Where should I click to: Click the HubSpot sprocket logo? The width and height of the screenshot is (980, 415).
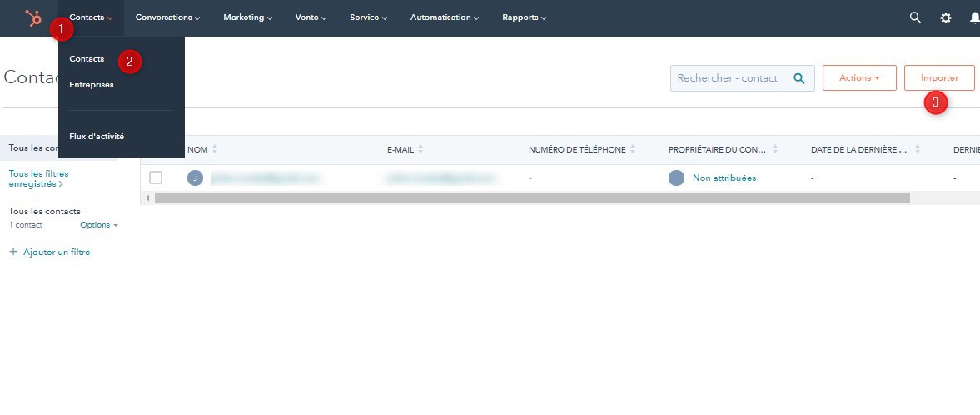coord(33,18)
